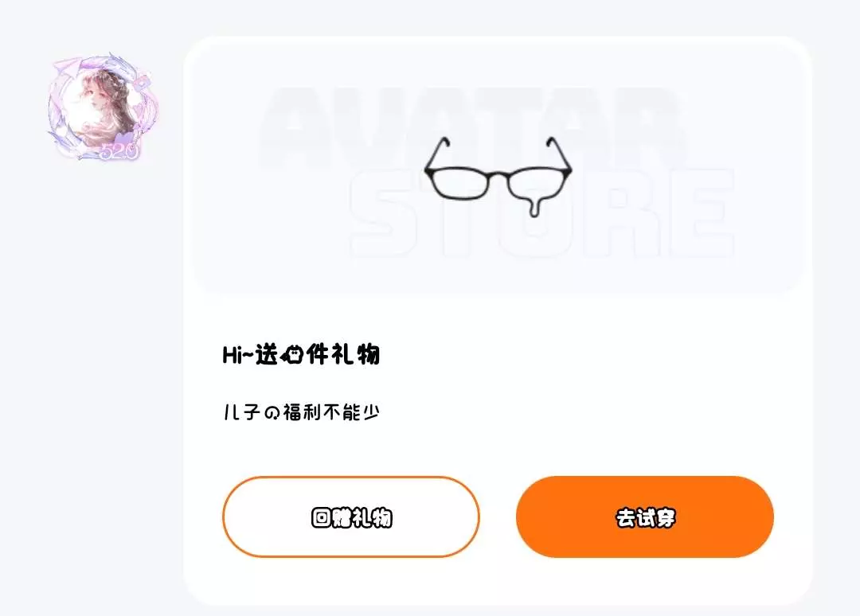Tap the drip hanging from the glasses

(x=534, y=207)
